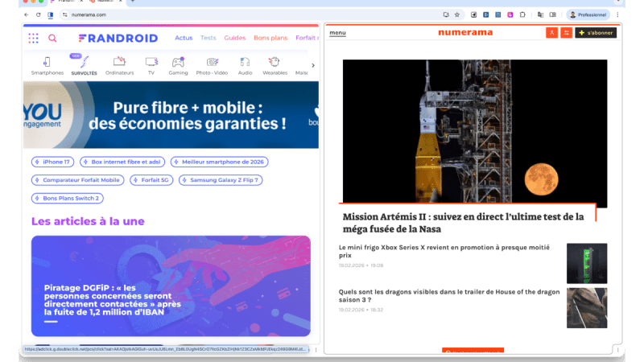Bookmark this page with the star icon
This screenshot has width=644, height=362.
coord(456,14)
